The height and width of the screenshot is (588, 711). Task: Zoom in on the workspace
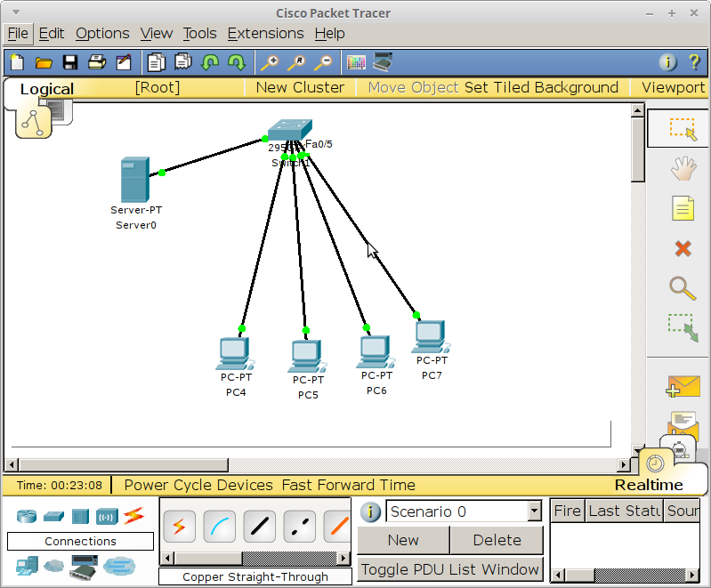pyautogui.click(x=270, y=62)
